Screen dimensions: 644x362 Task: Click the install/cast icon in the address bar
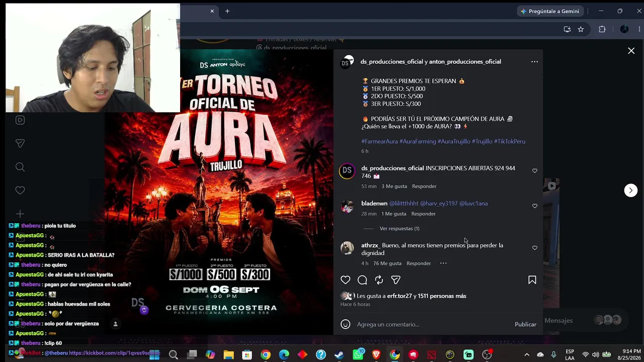pyautogui.click(x=567, y=29)
